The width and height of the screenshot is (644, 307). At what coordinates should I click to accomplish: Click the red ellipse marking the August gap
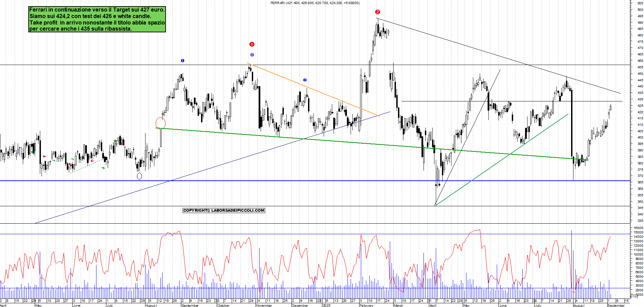(160, 123)
